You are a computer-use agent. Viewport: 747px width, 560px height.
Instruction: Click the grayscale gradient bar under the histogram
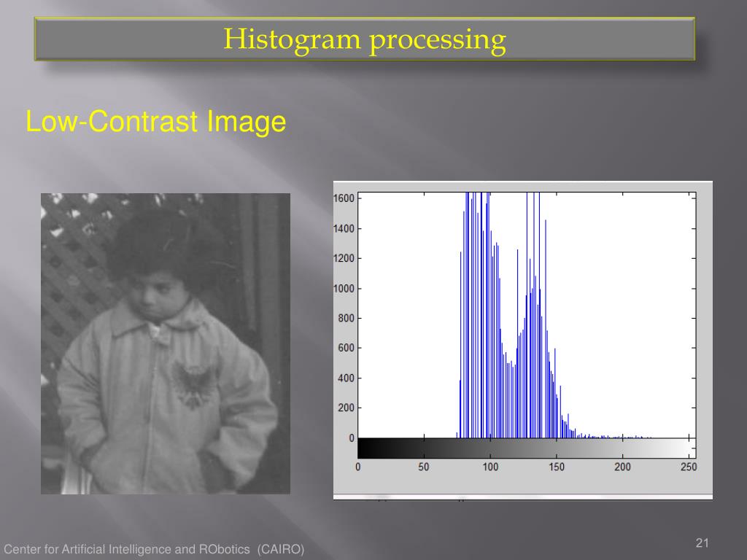coord(527,448)
